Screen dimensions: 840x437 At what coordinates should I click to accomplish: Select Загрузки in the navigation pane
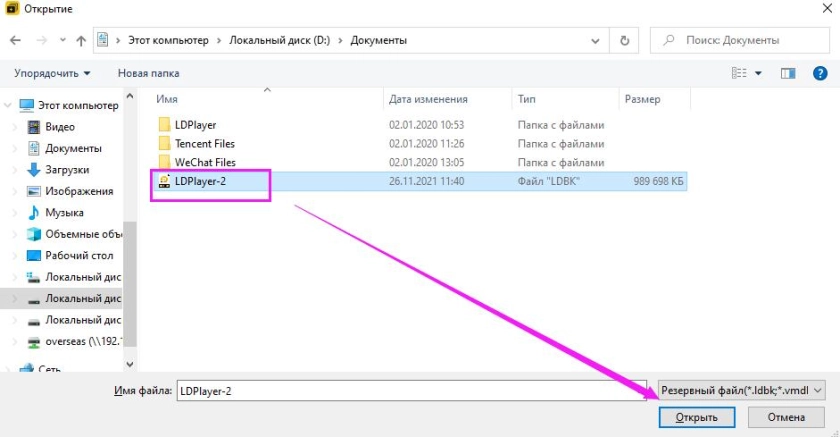(66, 170)
